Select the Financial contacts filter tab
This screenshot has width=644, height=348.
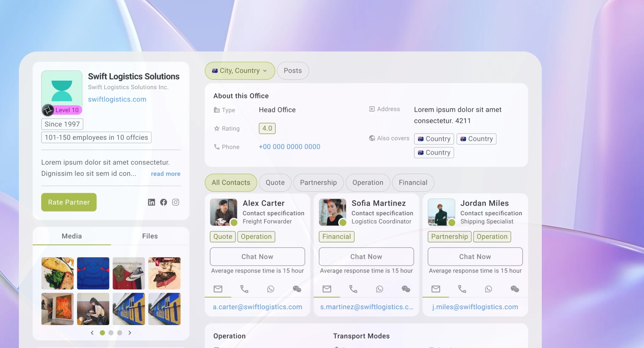tap(413, 182)
